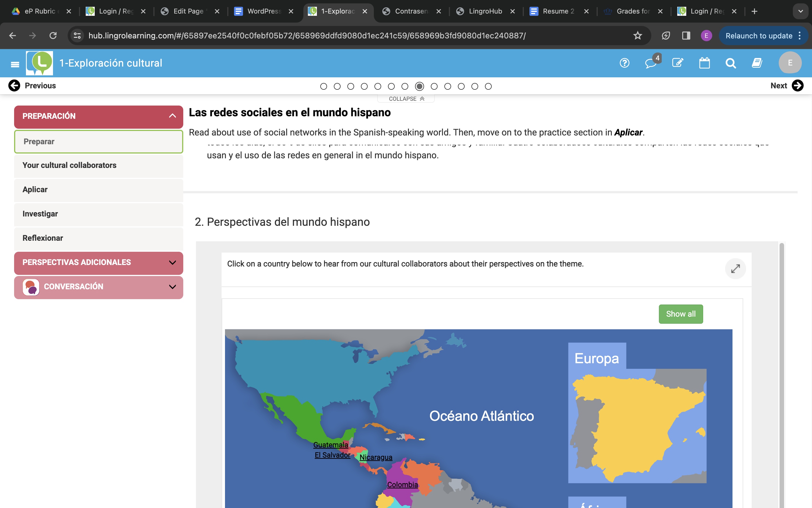Click the lightning extension icon in the toolbar
812x508 pixels.
(666, 36)
